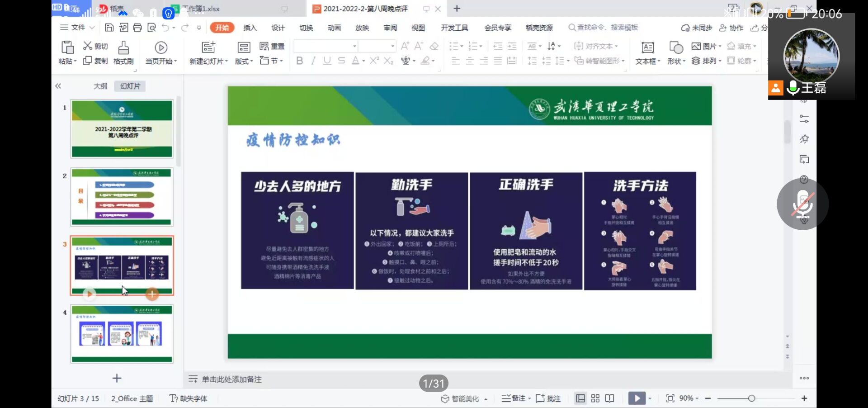Toggle the muted microphone button

[x=802, y=204]
